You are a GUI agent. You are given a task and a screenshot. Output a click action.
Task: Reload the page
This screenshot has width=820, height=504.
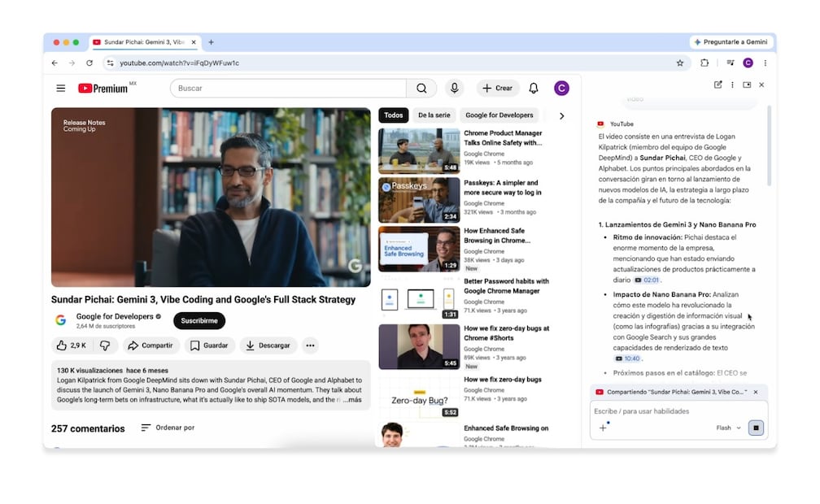pos(89,63)
